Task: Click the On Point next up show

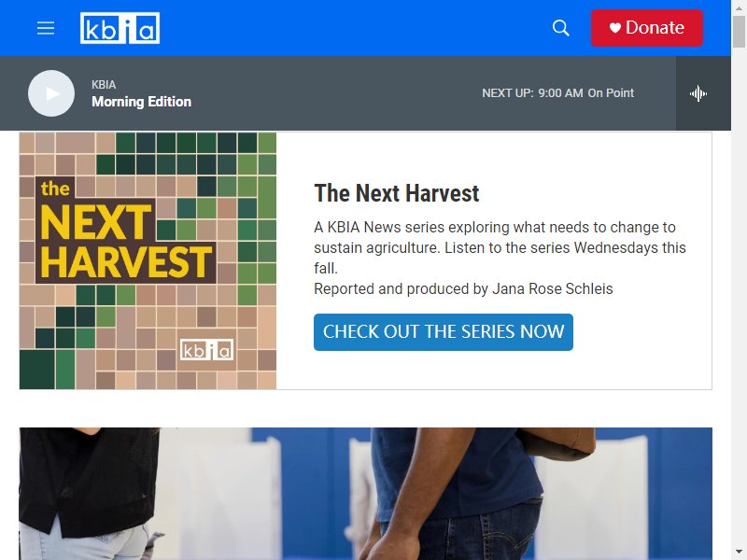Action: coord(611,92)
